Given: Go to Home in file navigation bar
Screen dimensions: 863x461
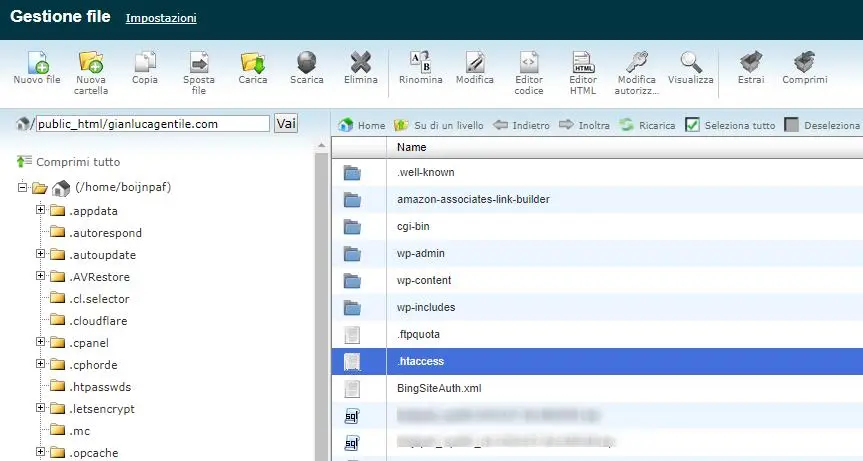Looking at the screenshot, I should coord(362,125).
